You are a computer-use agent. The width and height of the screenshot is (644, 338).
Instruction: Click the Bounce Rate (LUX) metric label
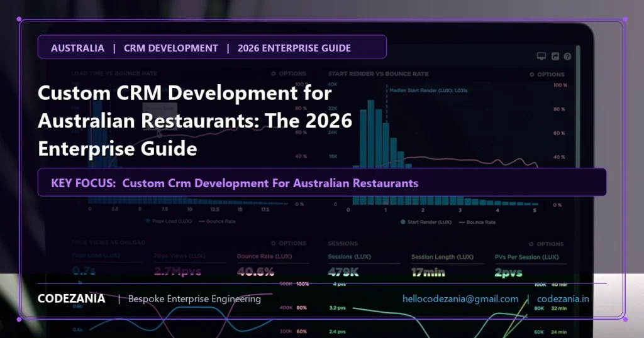click(x=265, y=256)
